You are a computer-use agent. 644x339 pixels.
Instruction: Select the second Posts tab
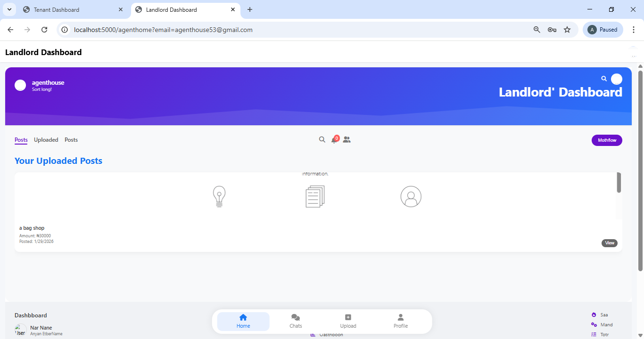pos(71,139)
